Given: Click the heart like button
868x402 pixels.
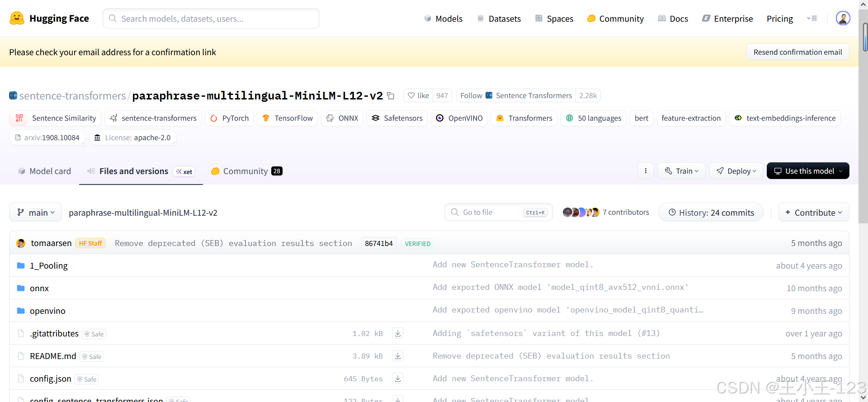Looking at the screenshot, I should click(x=418, y=95).
